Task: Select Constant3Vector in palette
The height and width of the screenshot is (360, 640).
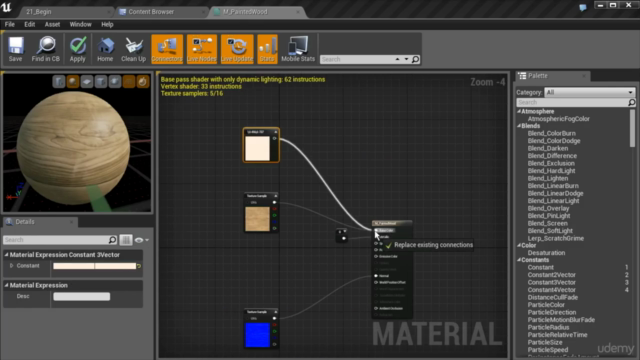Action: [x=551, y=282]
